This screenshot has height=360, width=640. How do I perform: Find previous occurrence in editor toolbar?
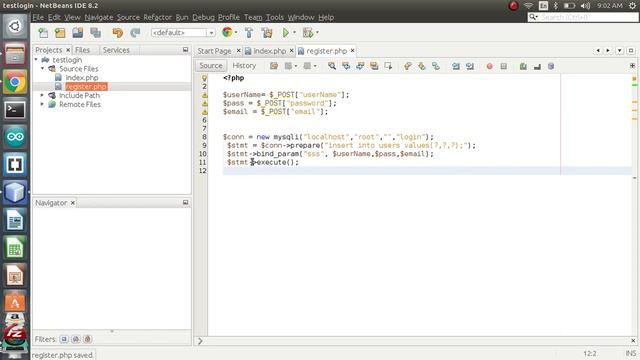[x=346, y=66]
